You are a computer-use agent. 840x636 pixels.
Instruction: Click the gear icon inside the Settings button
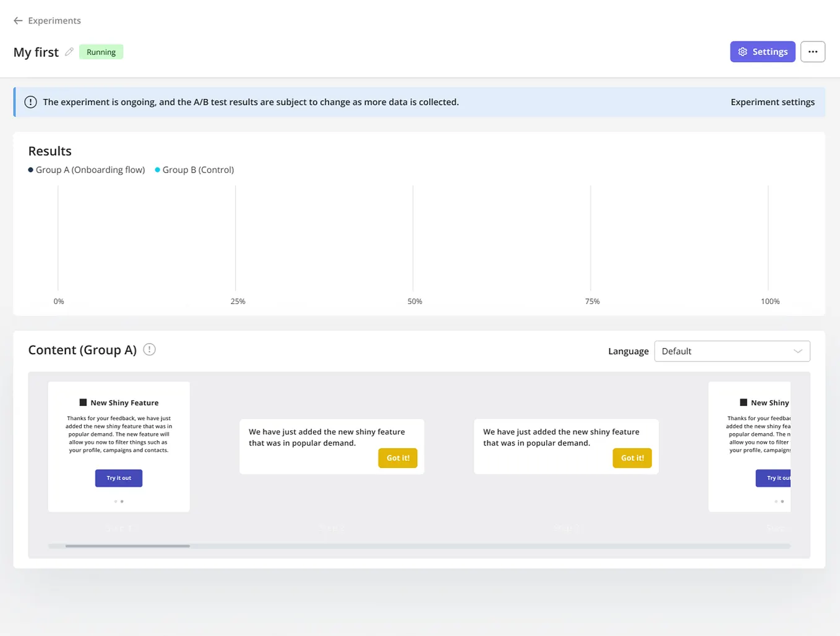742,51
